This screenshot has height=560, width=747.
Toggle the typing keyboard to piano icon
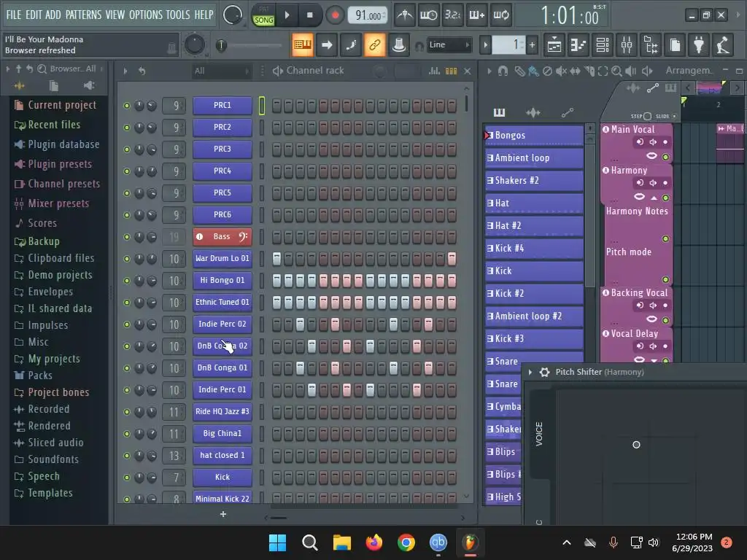tap(303, 45)
